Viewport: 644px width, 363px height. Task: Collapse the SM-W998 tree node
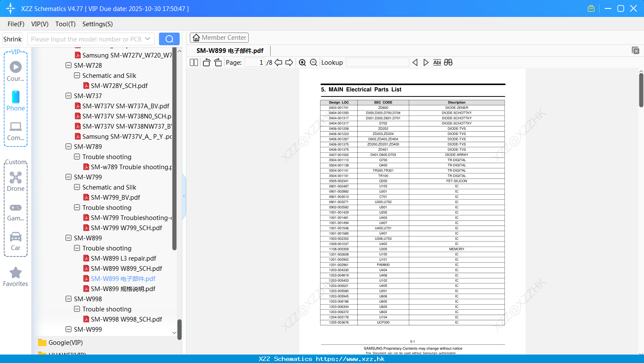[69, 299]
